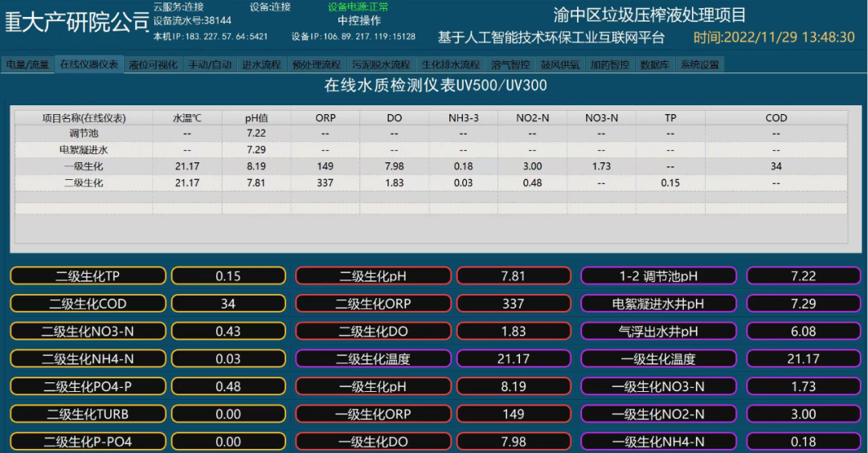This screenshot has height=453, width=868.
Task: Select the 手动/自动 tab
Action: coord(210,64)
